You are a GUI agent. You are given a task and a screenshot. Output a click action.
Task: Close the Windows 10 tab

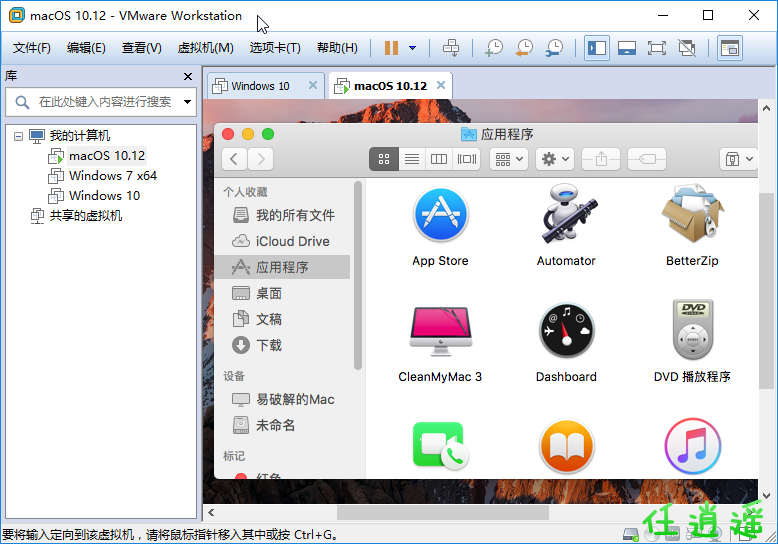click(x=313, y=85)
